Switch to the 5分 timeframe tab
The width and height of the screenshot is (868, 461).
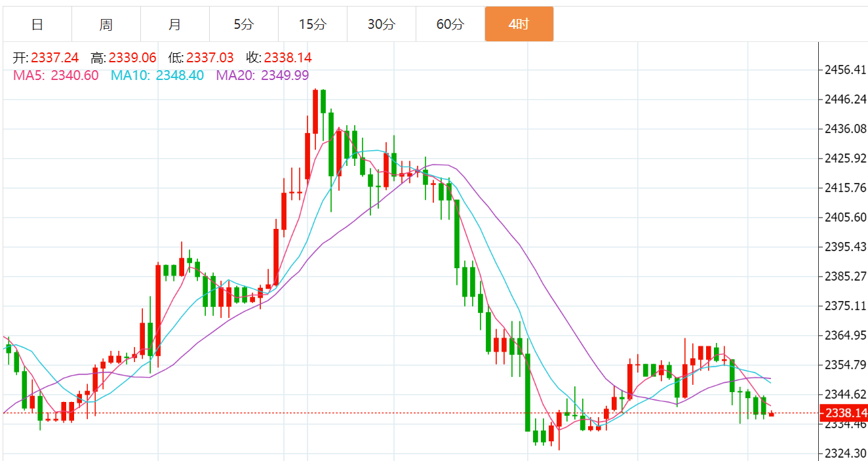[244, 24]
